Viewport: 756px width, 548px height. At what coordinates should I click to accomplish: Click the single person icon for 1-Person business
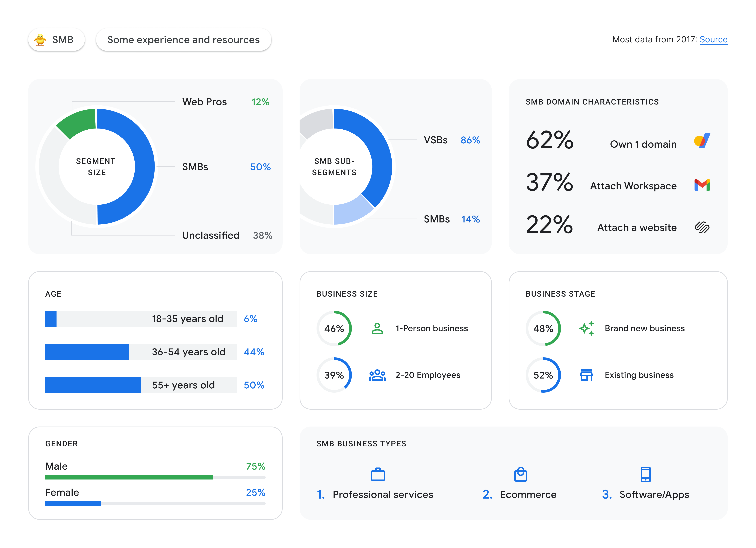377,329
